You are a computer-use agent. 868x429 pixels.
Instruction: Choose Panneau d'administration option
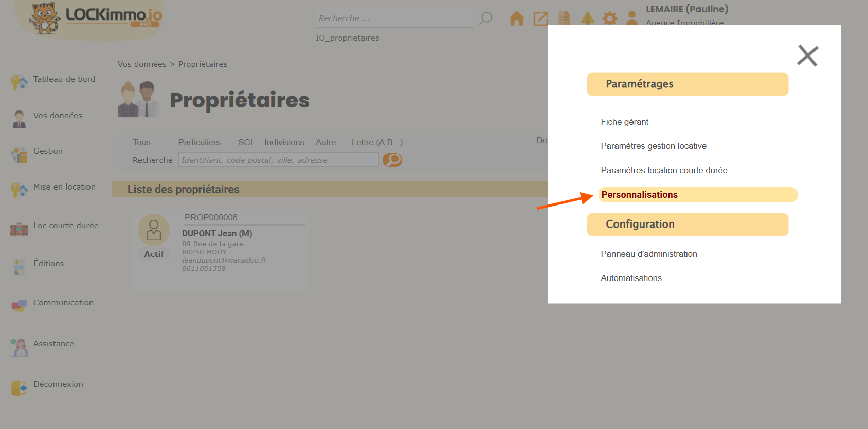click(648, 254)
